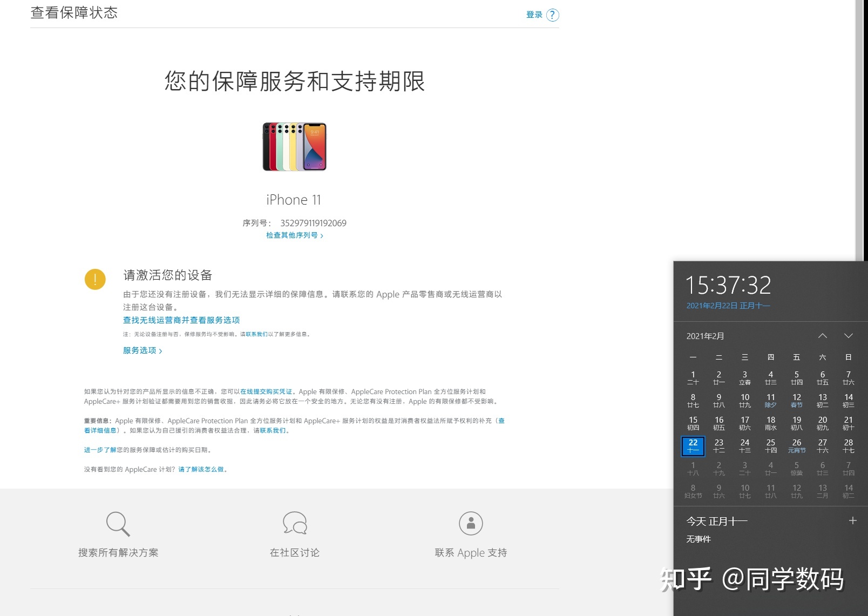Open 服务选项 link
868x616 pixels.
tap(143, 350)
